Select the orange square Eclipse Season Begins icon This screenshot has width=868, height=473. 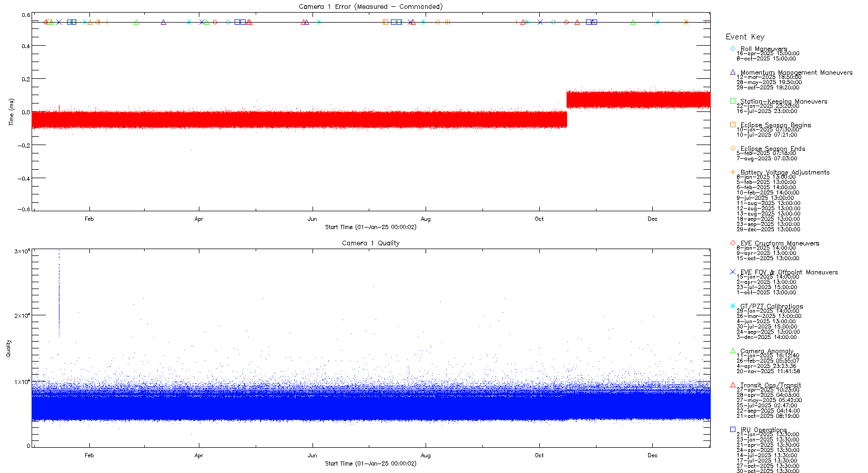tap(733, 125)
